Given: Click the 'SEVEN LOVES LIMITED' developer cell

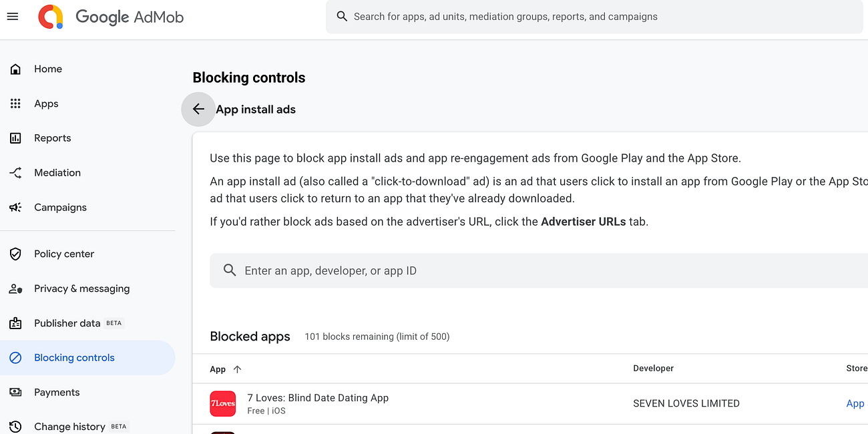Looking at the screenshot, I should click(x=686, y=403).
